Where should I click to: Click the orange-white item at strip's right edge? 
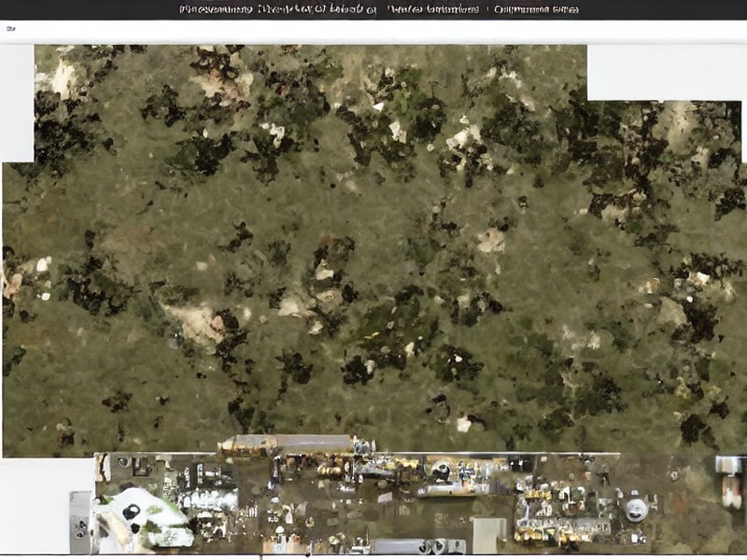point(732,492)
